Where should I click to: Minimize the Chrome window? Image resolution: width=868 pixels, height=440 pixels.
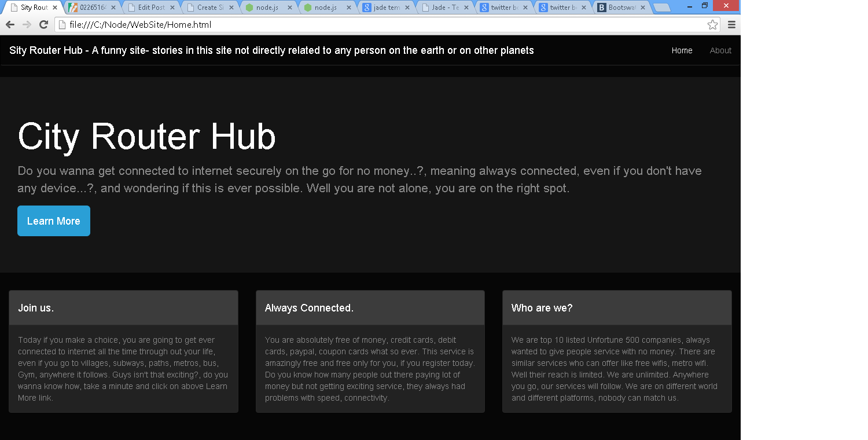tap(689, 5)
